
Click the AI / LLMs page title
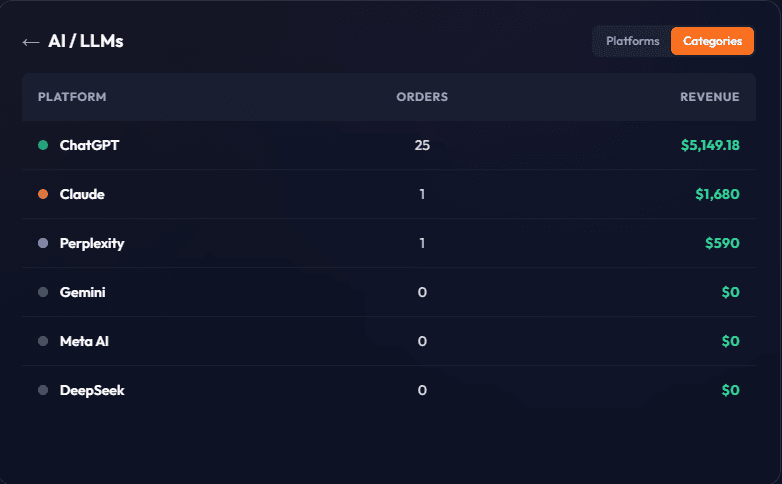tap(86, 41)
